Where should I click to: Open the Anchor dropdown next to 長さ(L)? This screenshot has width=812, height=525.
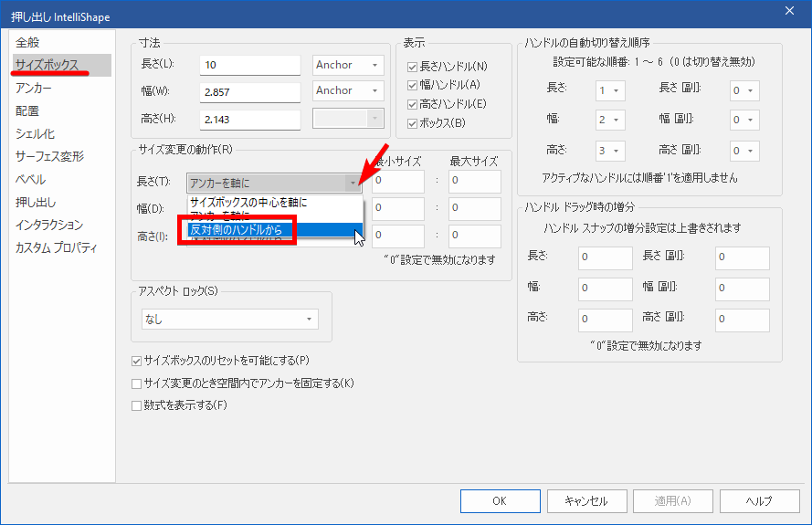pyautogui.click(x=347, y=65)
